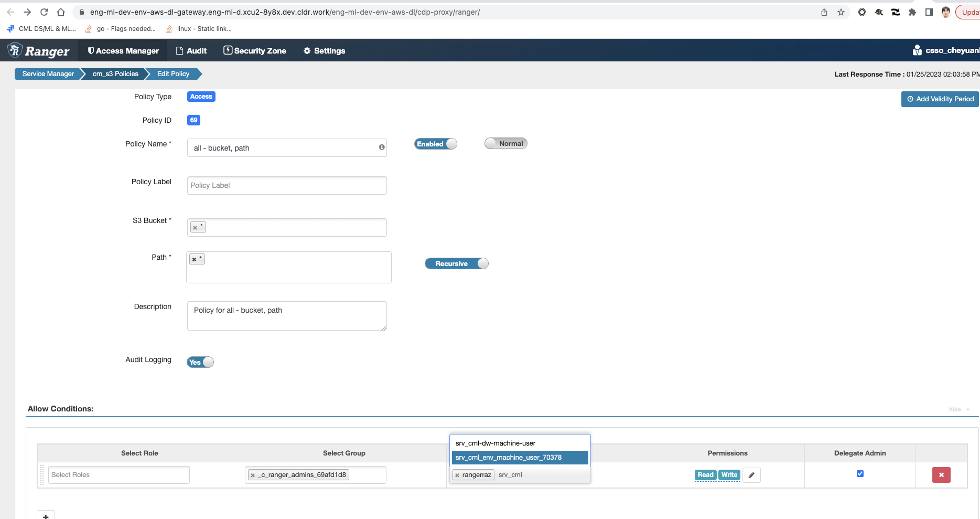Go to cm_s3 Policies breadcrumb
The width and height of the screenshot is (980, 519).
(x=115, y=74)
